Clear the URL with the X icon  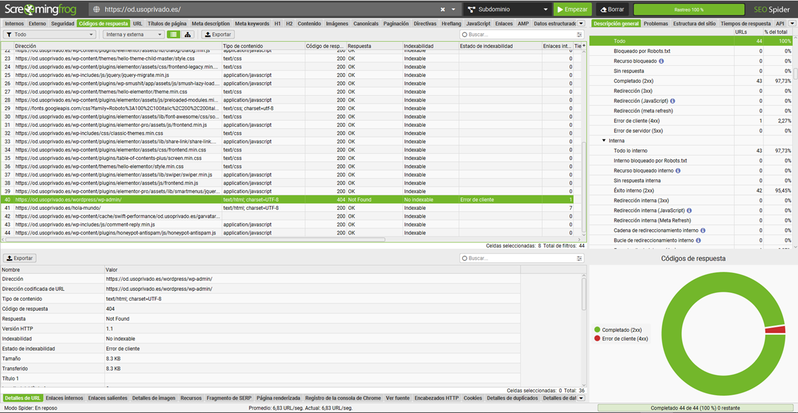442,9
